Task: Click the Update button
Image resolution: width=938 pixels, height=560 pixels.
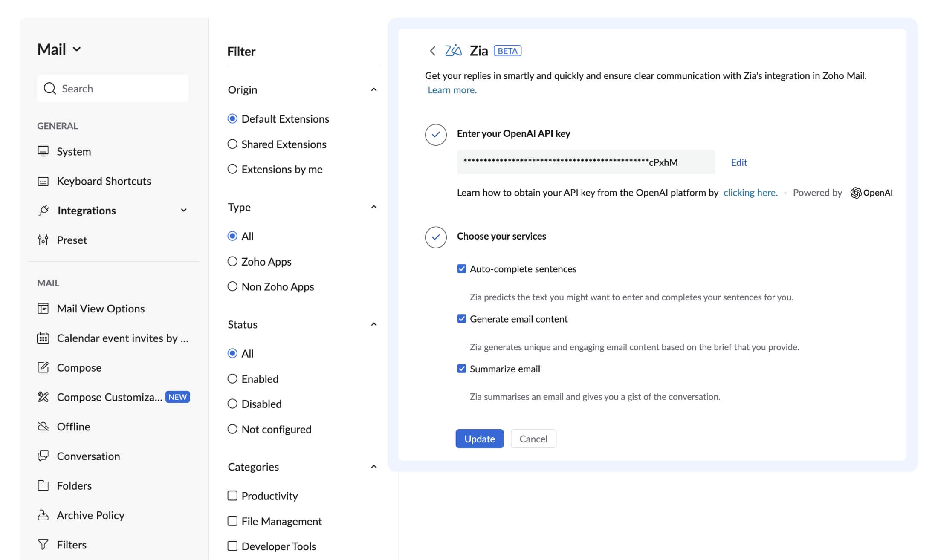Action: 480,439
